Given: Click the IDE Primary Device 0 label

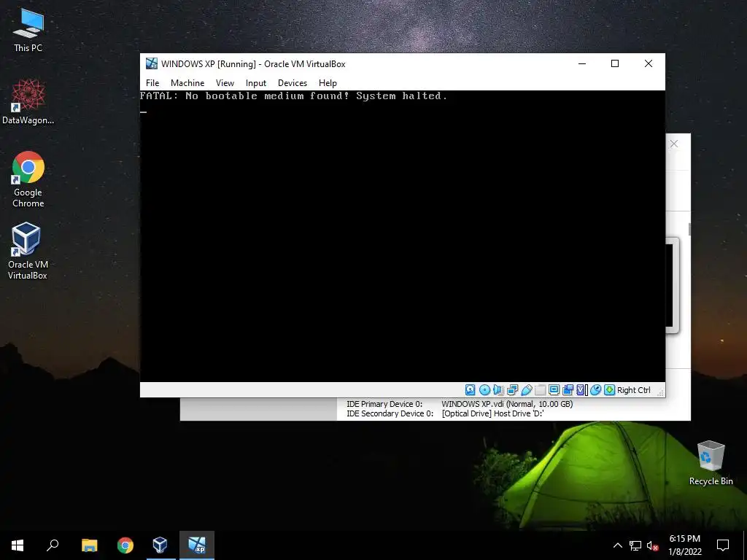Looking at the screenshot, I should 384,404.
